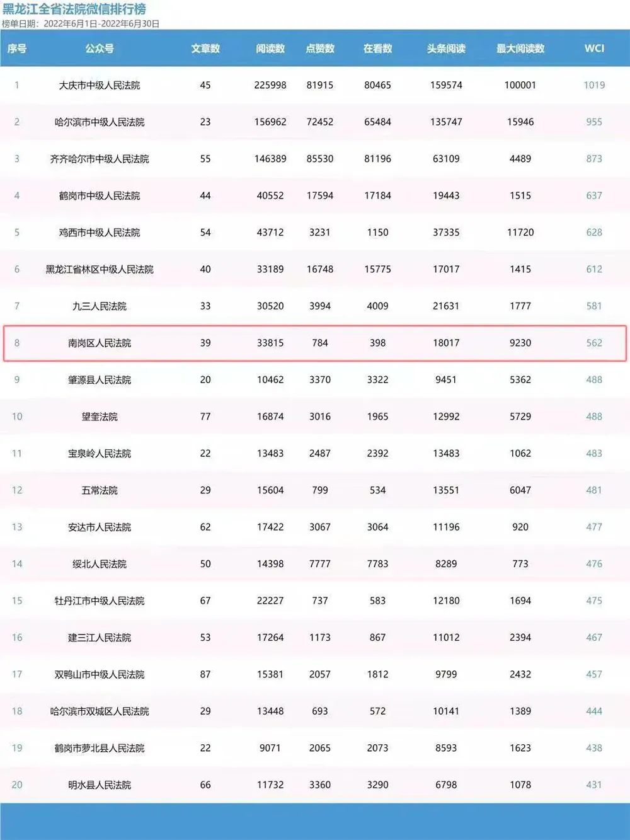Viewport: 630px width, 840px height.
Task: Select the 黑龙江全省法院微信排行榜 title
Action: click(74, 9)
